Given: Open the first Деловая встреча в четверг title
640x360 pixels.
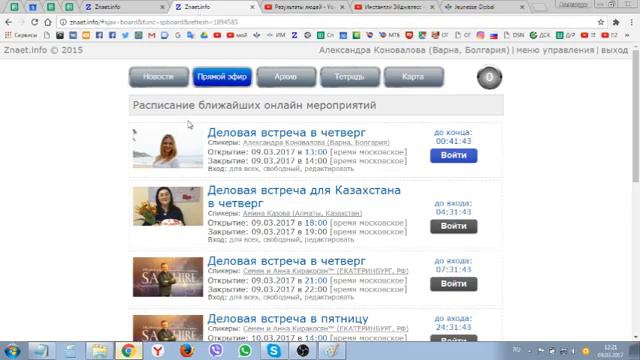Looking at the screenshot, I should 287,133.
